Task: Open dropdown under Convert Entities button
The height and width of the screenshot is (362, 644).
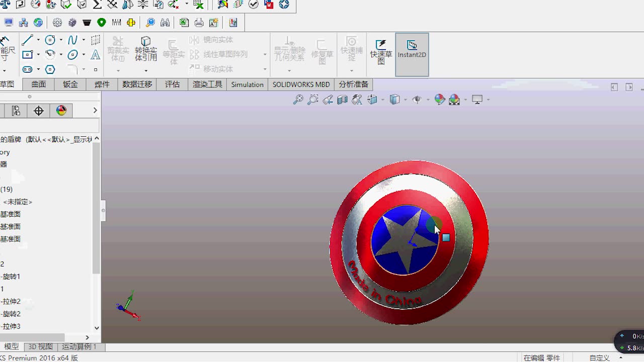Action: click(x=146, y=71)
